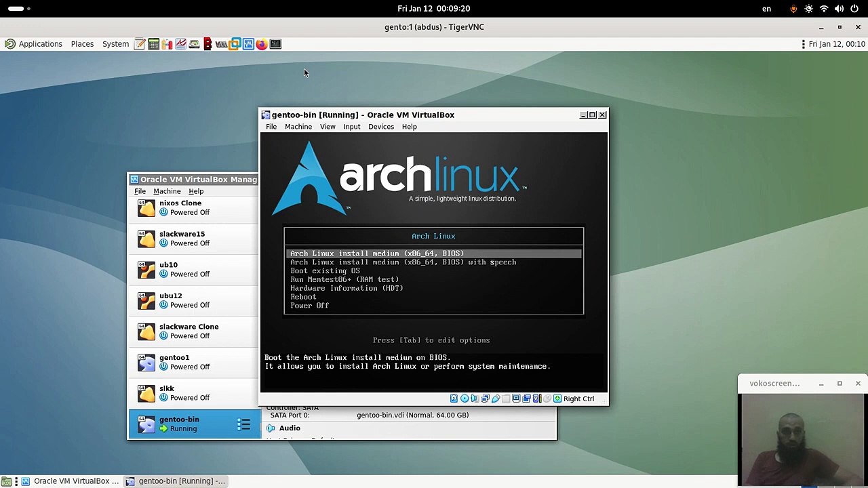Viewport: 868px width, 488px height.
Task: Open the panel notification dots beside the clock
Action: pyautogui.click(x=804, y=44)
